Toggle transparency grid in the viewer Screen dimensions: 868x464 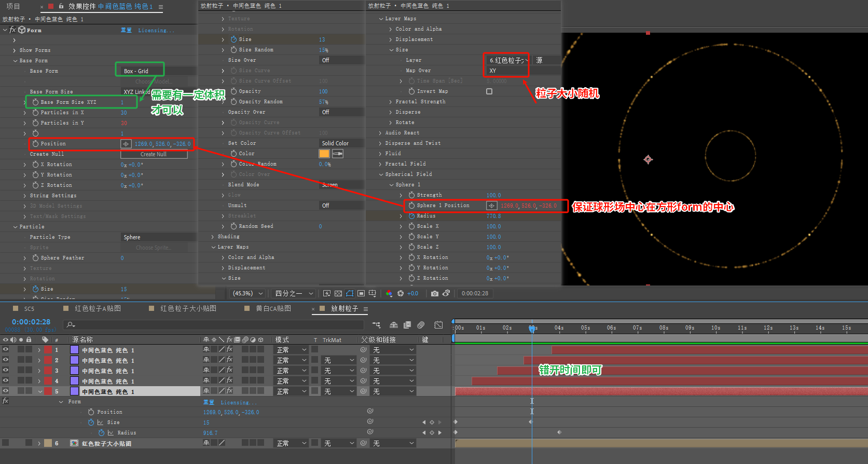tap(338, 293)
